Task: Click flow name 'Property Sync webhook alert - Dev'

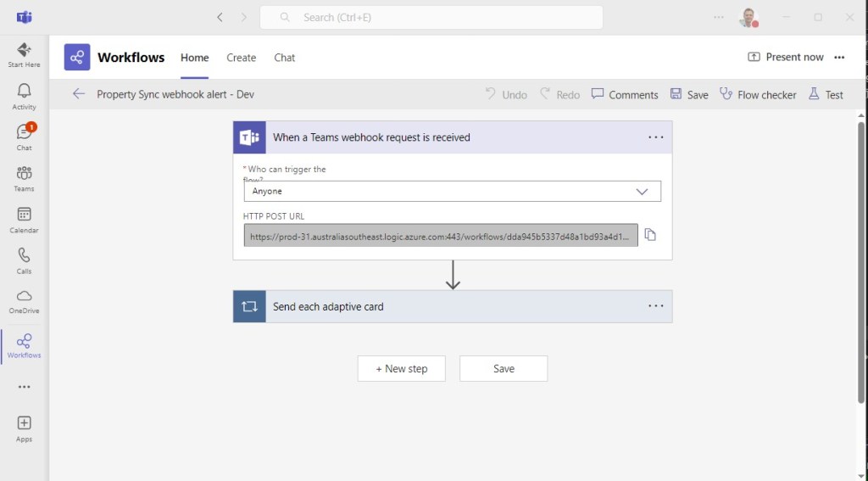Action: pyautogui.click(x=175, y=94)
